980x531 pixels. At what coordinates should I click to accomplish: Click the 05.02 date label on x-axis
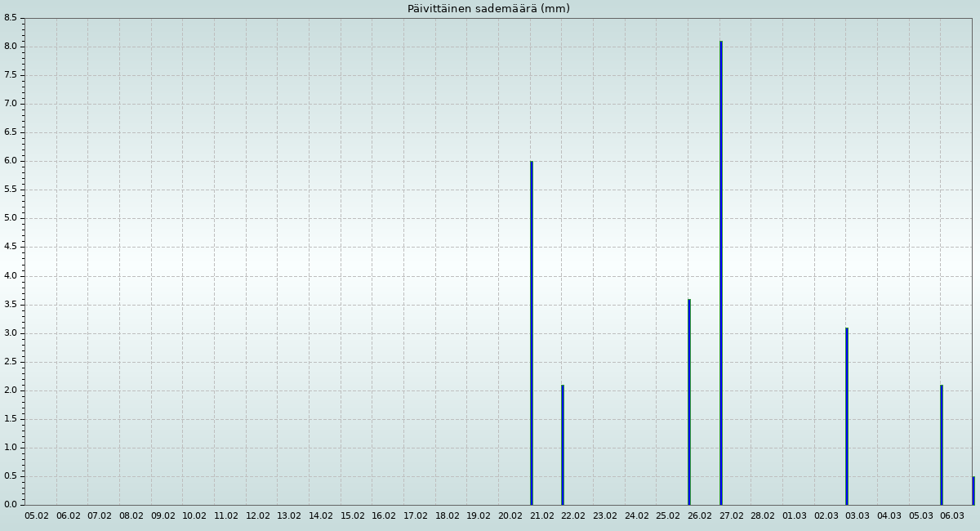pyautogui.click(x=37, y=515)
